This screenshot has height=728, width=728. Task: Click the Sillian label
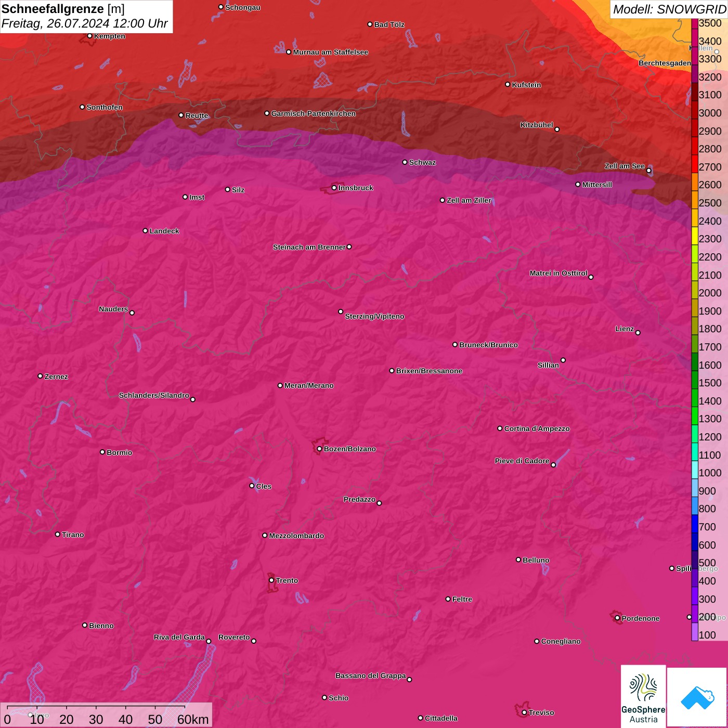[x=548, y=365]
